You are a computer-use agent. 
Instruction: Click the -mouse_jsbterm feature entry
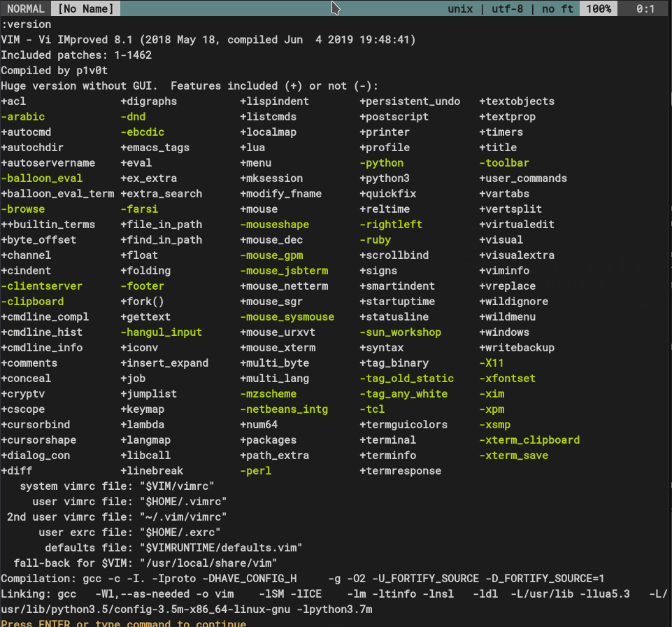click(284, 271)
